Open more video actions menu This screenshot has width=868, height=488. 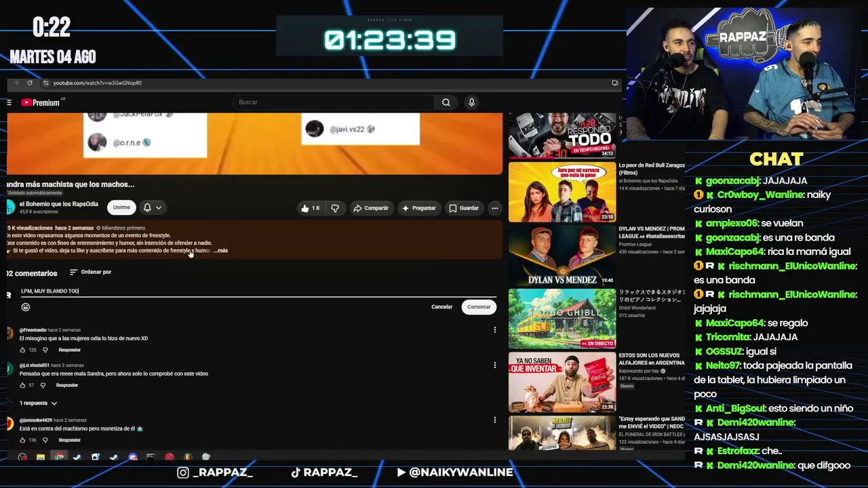[495, 208]
